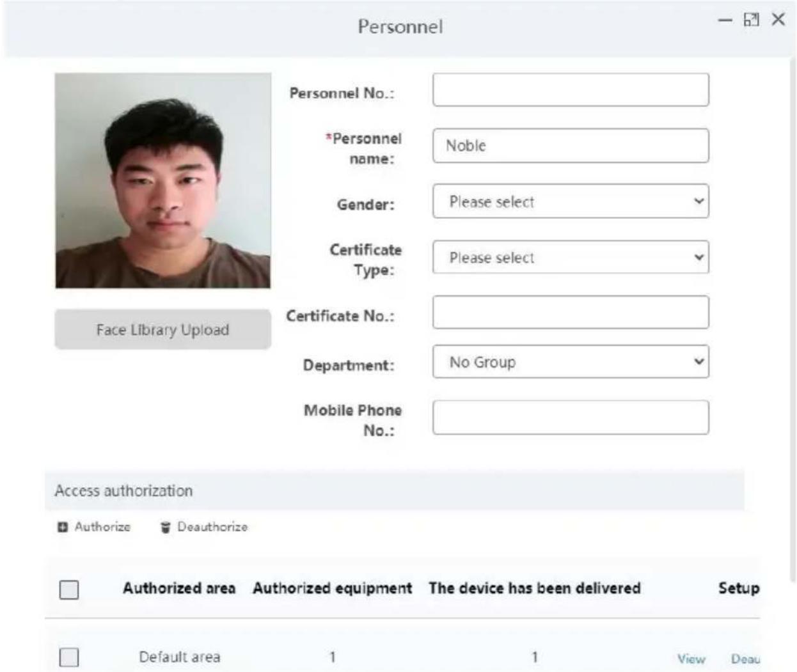Click the Authorized area column header
Image resolution: width=797 pixels, height=672 pixels.
[179, 588]
